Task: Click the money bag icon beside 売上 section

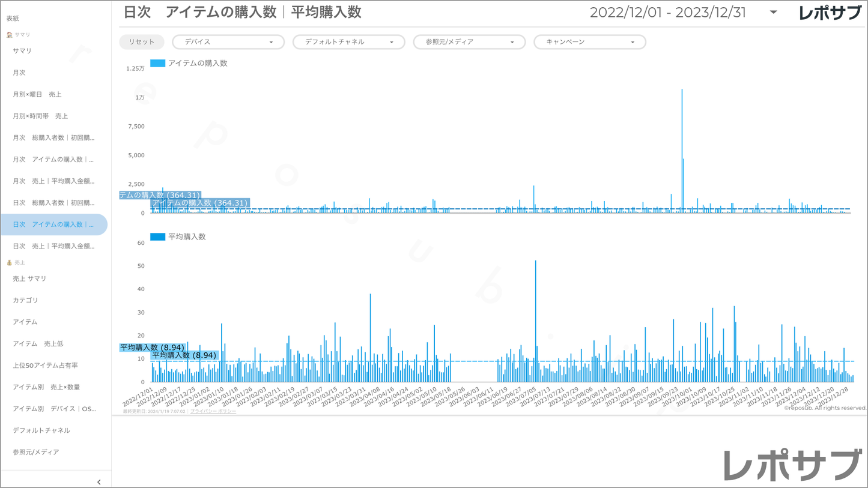Action: point(9,263)
